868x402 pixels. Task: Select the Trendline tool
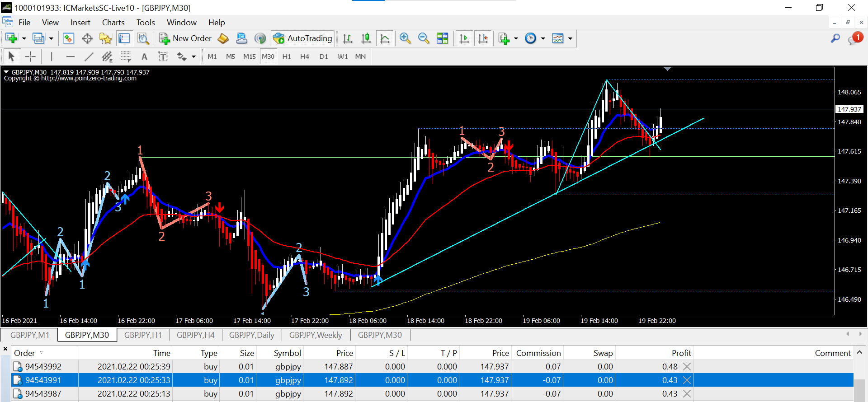click(x=89, y=56)
